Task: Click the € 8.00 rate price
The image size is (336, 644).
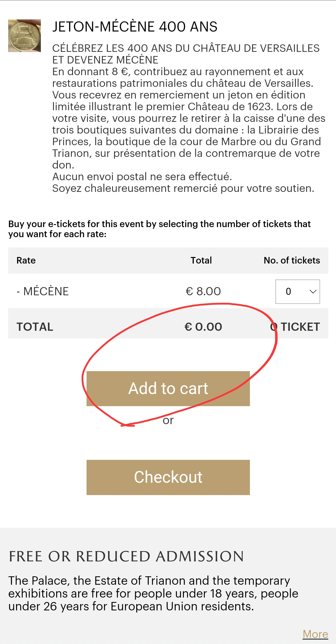Action: (x=203, y=292)
